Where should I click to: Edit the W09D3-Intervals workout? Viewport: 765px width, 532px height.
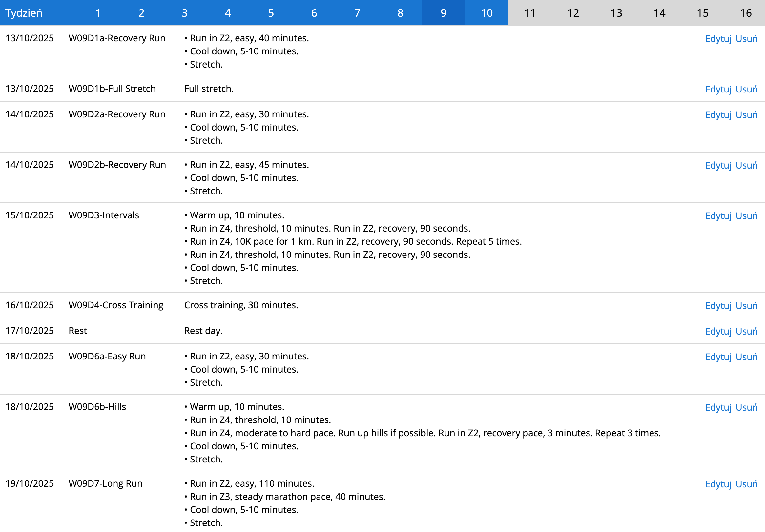718,216
